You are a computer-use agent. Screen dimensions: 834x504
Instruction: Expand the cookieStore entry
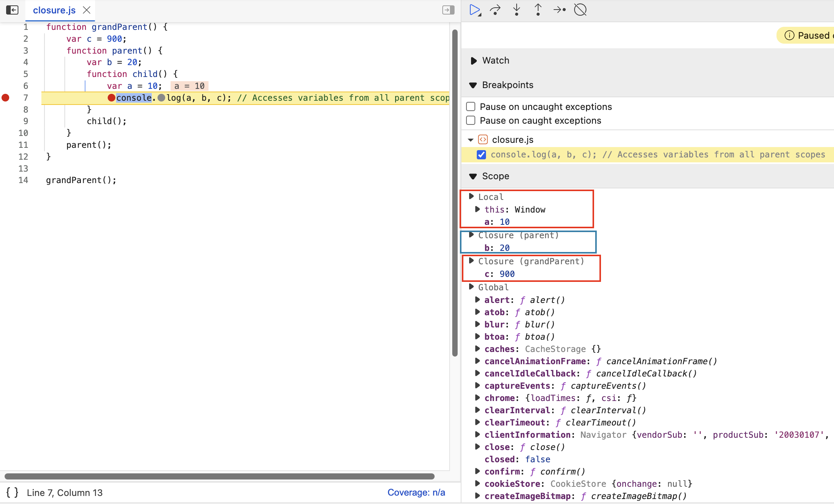[x=478, y=483]
